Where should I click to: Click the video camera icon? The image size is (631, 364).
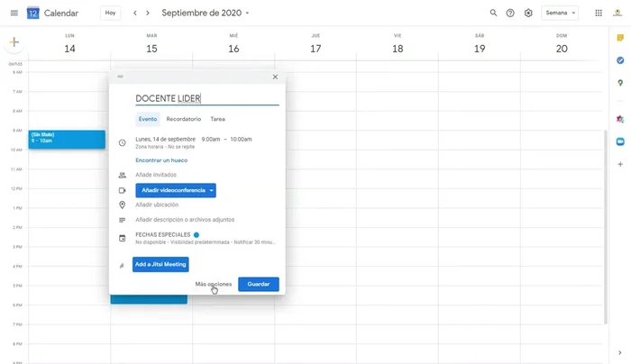[123, 190]
